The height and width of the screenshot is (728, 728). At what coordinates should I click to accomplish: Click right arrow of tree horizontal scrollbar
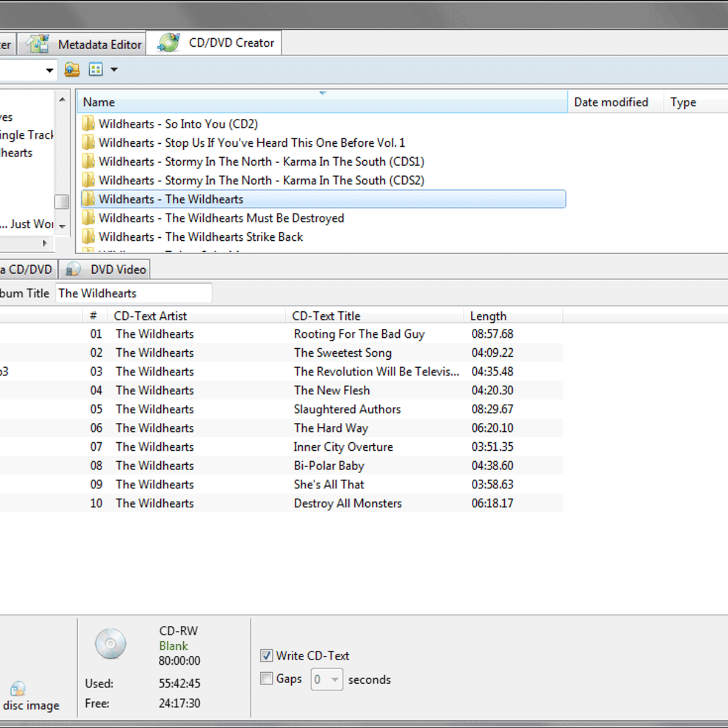pyautogui.click(x=44, y=243)
